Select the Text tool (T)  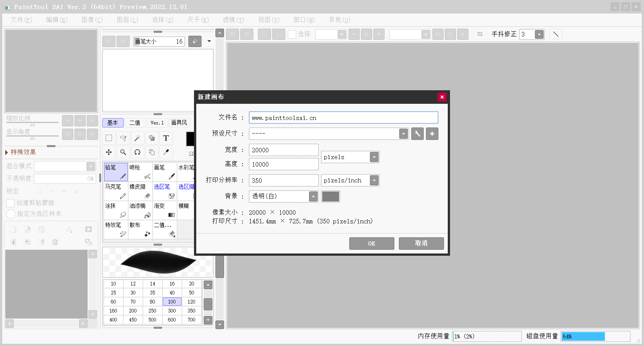pos(166,138)
